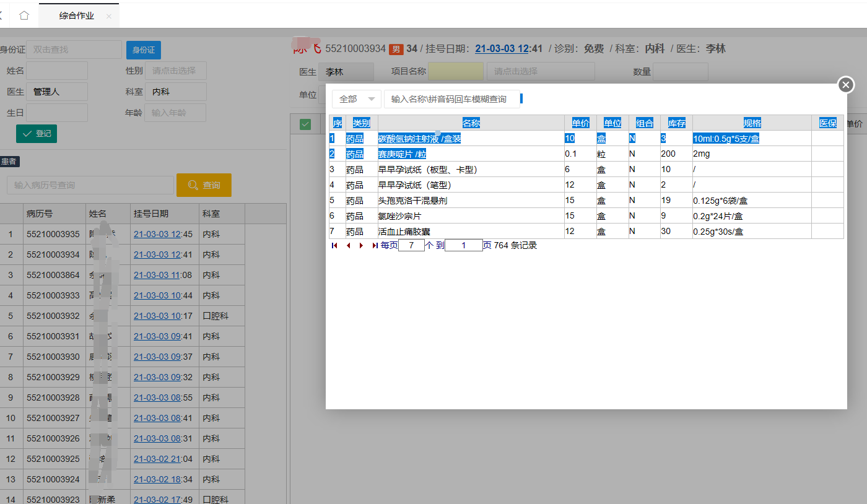The width and height of the screenshot is (867, 504).
Task: Click the 输入病历号查询 input field
Action: (90, 185)
